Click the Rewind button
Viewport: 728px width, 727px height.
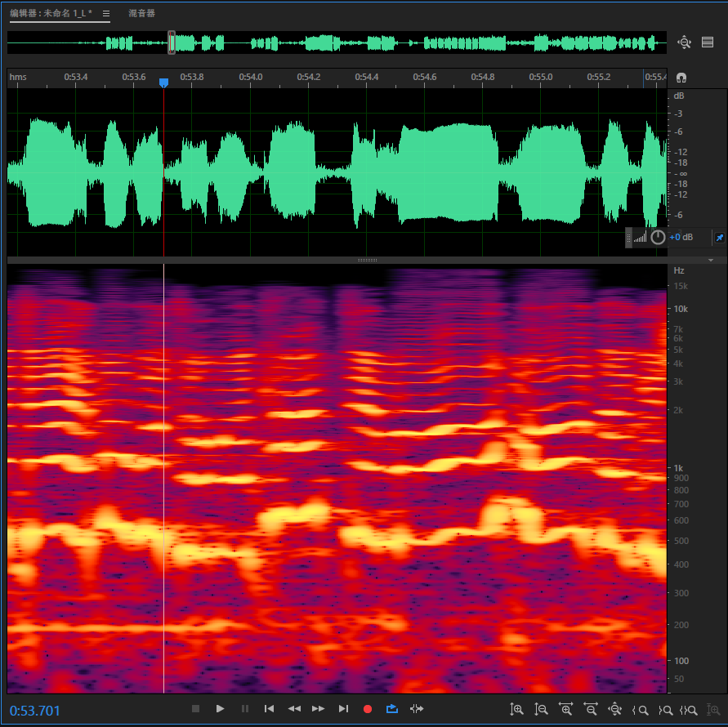coord(294,709)
